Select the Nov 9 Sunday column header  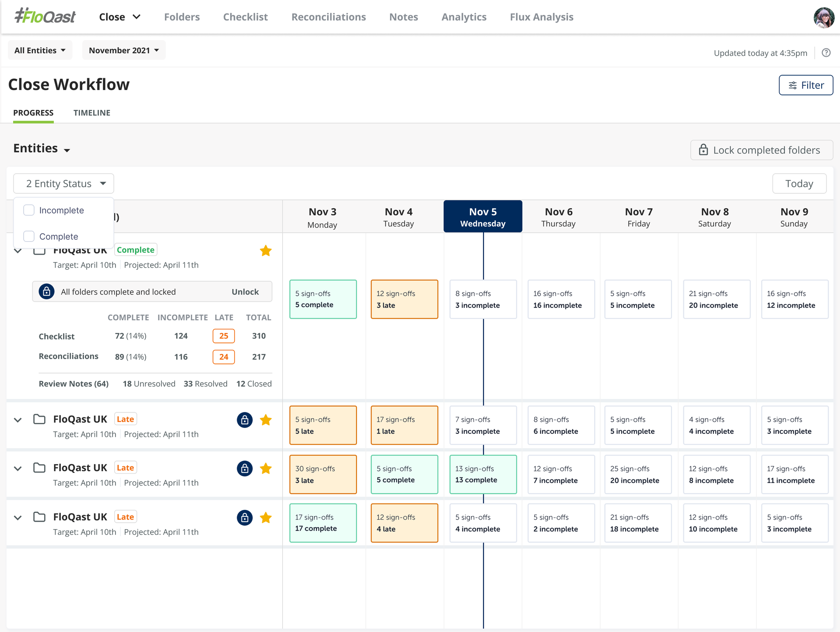pos(794,217)
